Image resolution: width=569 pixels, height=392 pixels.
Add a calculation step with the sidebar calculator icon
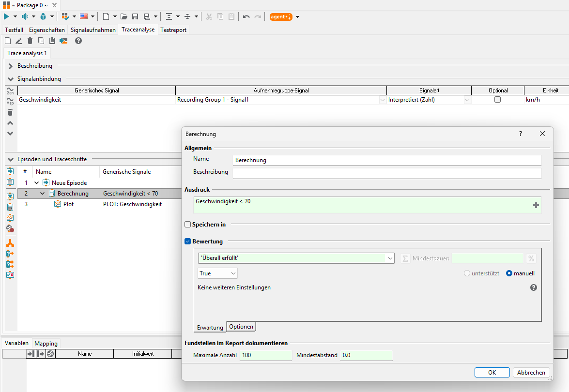pos(10,207)
